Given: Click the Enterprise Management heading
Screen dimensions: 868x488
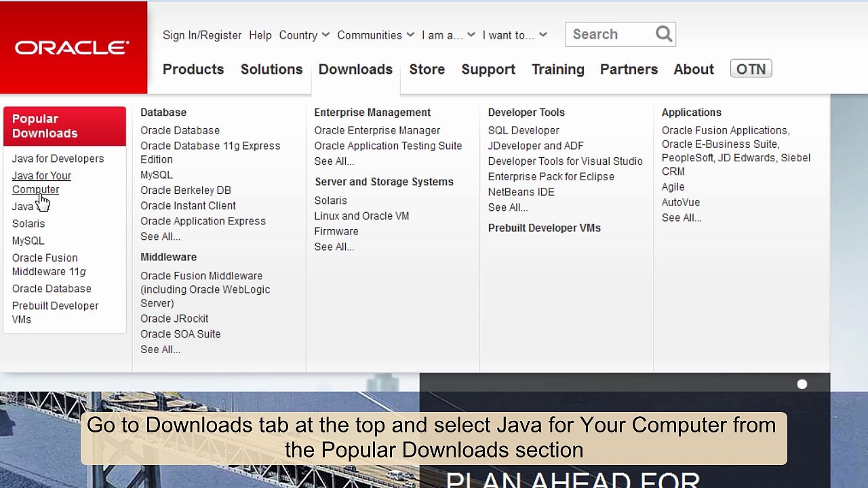Looking at the screenshot, I should pyautogui.click(x=372, y=113).
